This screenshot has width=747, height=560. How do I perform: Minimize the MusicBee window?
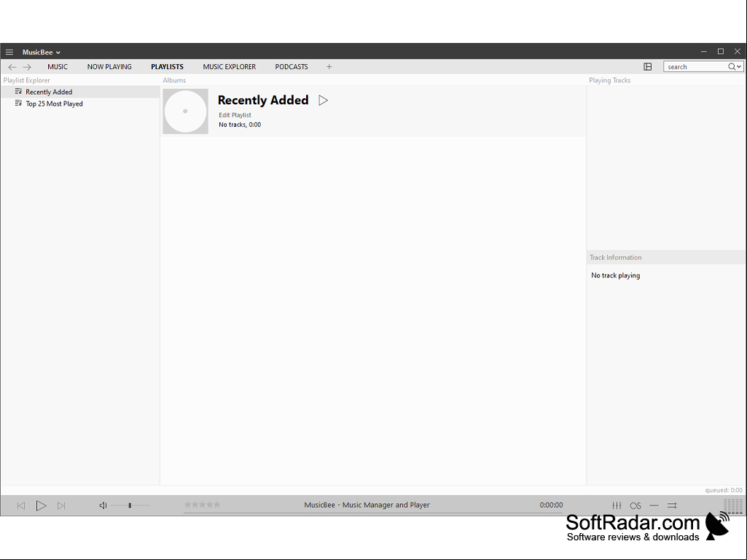(x=704, y=51)
